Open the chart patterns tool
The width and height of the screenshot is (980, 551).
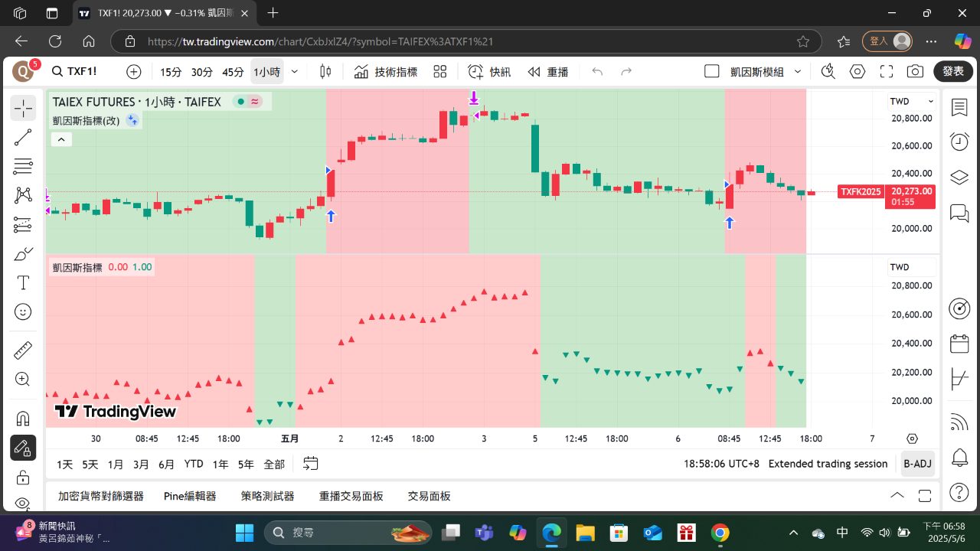click(x=23, y=195)
